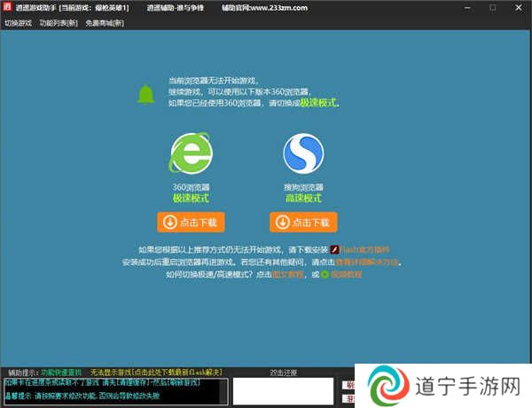This screenshot has width=532, height=408.
Task: Click the 搜狗浏览器 label
Action: pyautogui.click(x=303, y=187)
